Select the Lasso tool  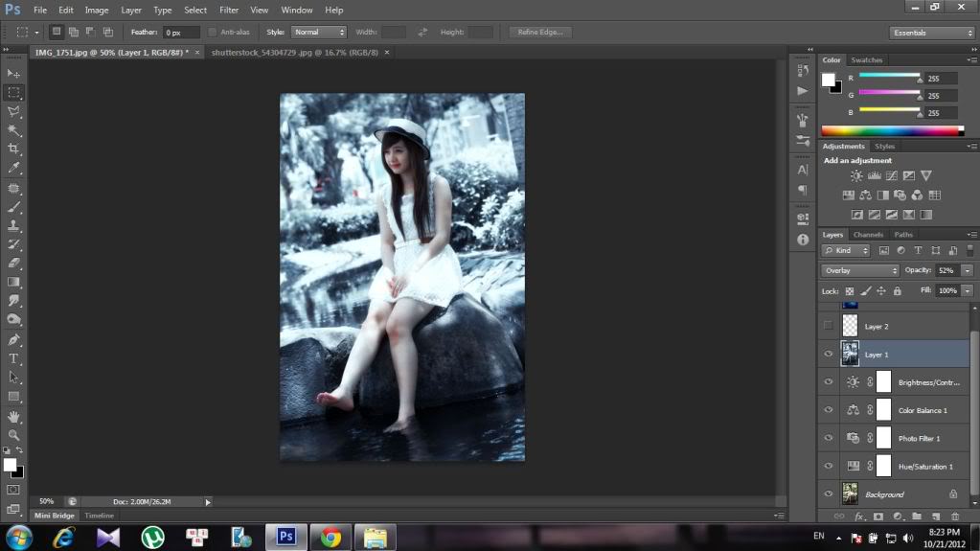pos(13,111)
